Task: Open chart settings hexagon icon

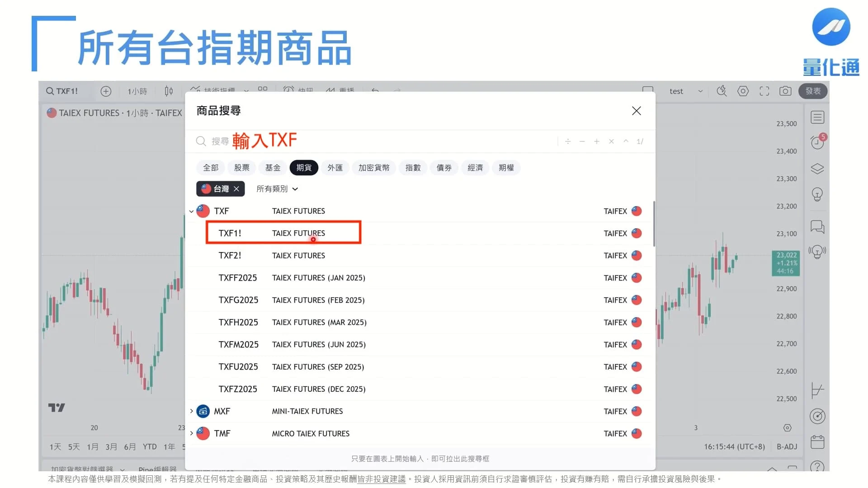Action: pyautogui.click(x=743, y=91)
